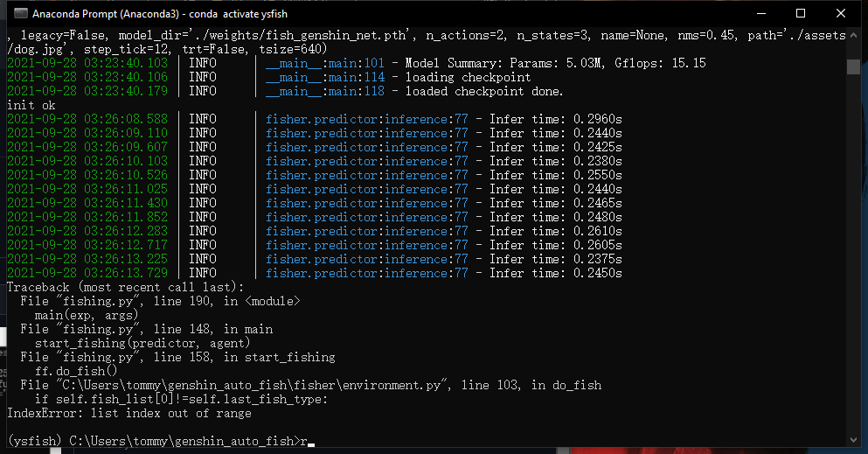Screen dimensions: 868x454
Task: Click timestamp '2021-09-28 03:26:13.729'
Action: (x=87, y=273)
